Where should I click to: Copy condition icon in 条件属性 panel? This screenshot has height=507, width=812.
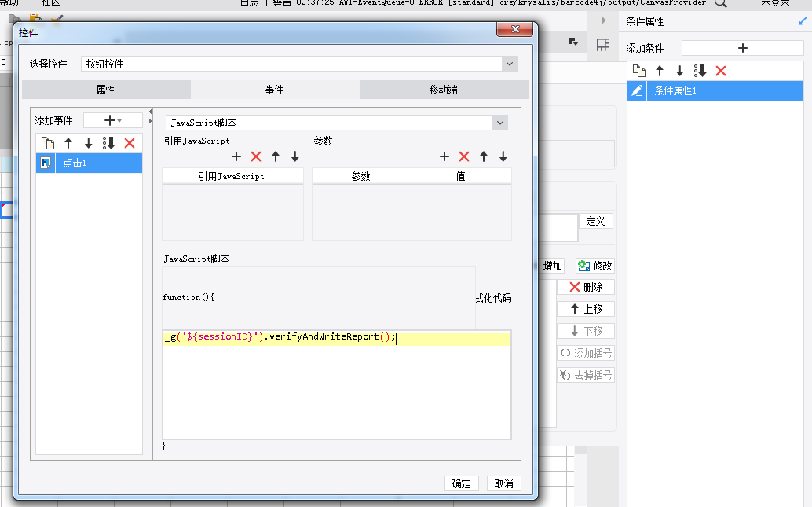point(639,71)
